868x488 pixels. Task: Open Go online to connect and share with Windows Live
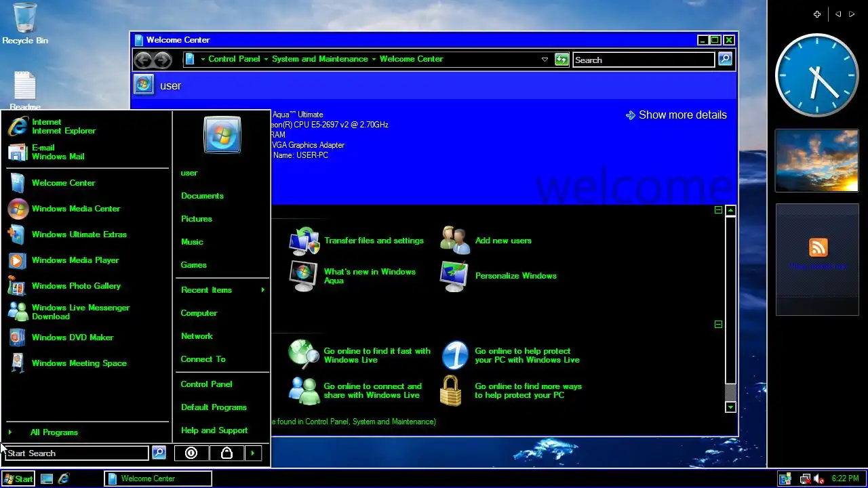point(355,391)
